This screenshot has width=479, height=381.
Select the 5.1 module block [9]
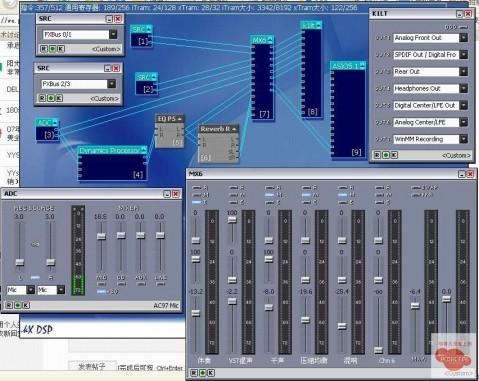pyautogui.click(x=348, y=109)
